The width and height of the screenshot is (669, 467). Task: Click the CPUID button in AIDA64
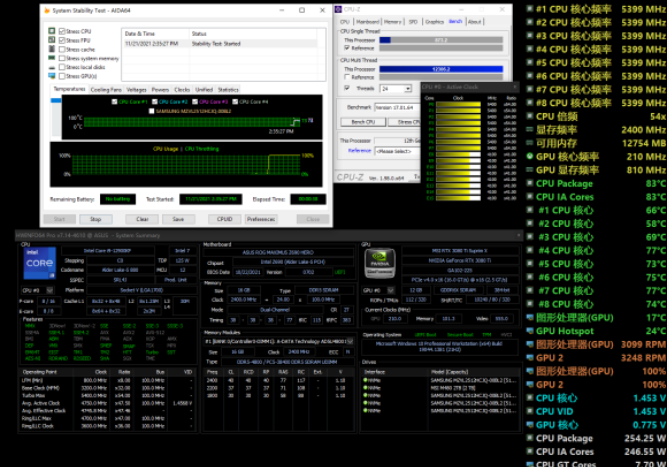(224, 219)
